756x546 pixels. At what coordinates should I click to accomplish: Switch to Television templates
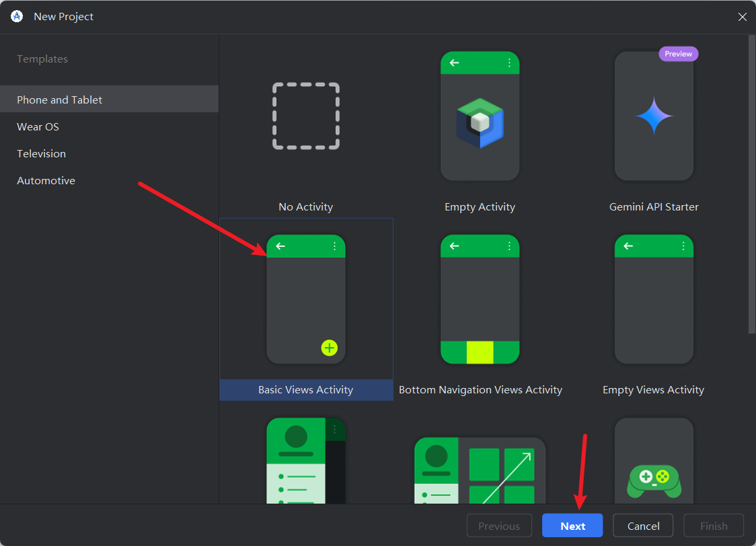click(x=109, y=154)
